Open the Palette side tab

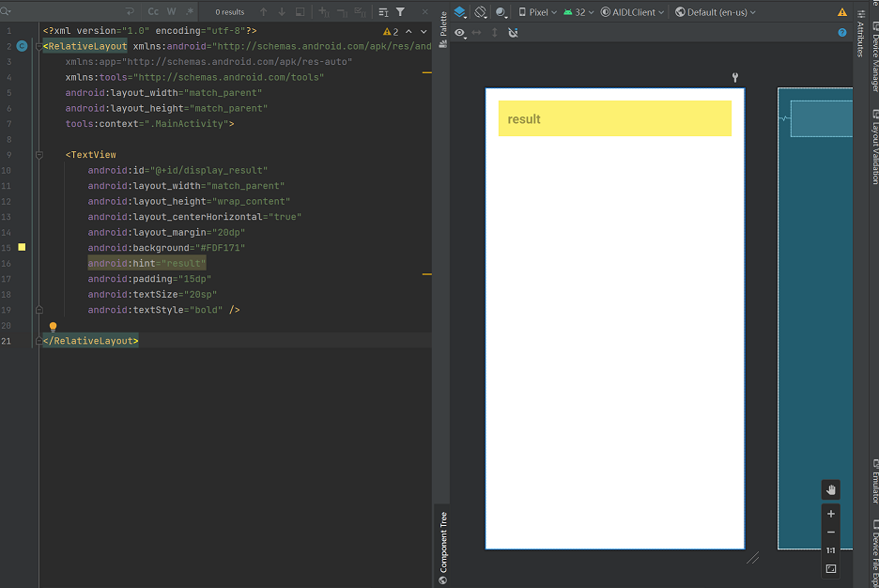443,29
